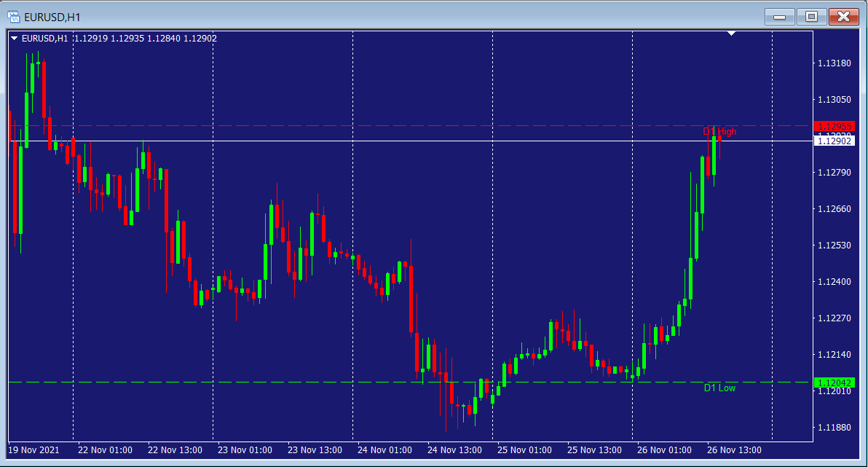Click the EURUSD,H1 title bar text
868x467 pixels.
(52, 15)
